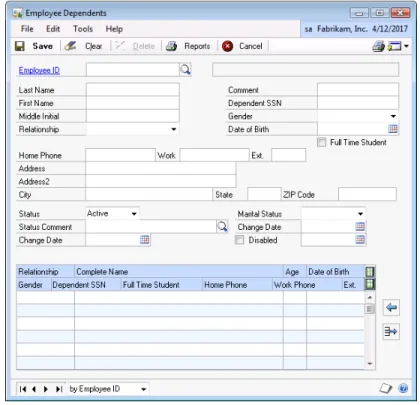Viewport: 420px width, 405px height.
Task: Click the grid scrollbar thumb
Action: pos(370,309)
